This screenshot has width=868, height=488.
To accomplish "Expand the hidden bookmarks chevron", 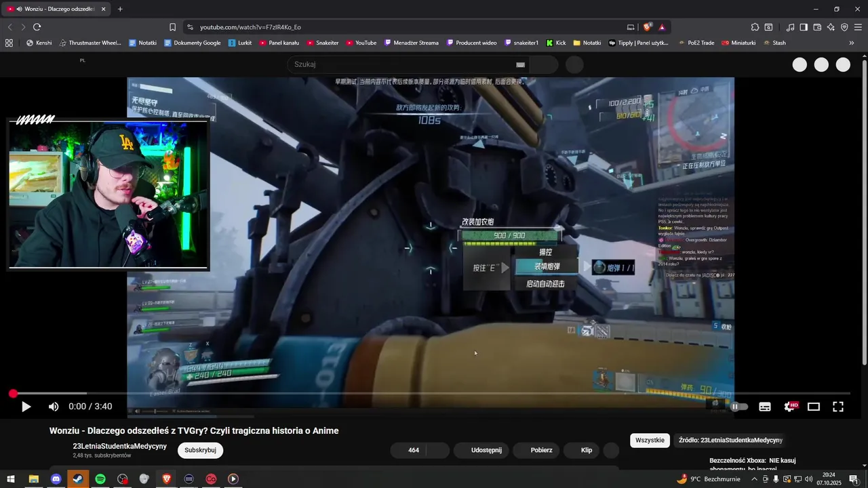I will click(852, 43).
